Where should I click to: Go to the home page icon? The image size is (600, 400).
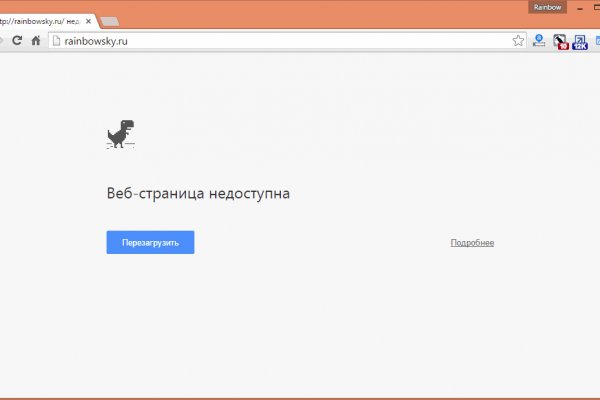[x=36, y=41]
